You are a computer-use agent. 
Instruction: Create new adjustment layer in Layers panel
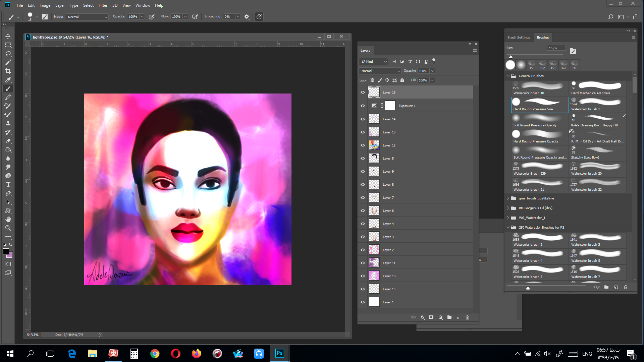(440, 317)
